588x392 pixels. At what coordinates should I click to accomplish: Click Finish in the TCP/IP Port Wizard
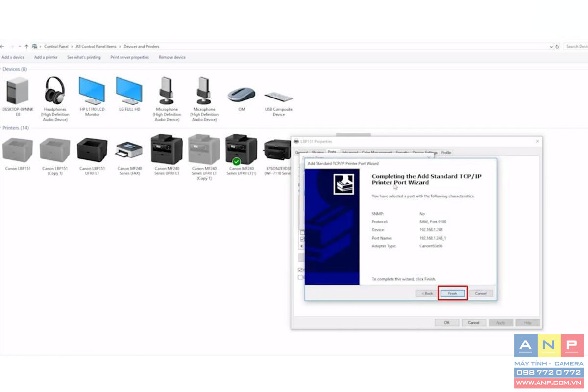tap(452, 293)
